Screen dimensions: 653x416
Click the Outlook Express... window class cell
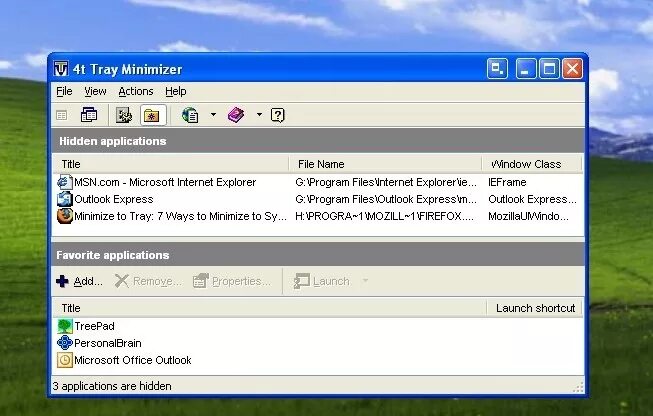click(x=533, y=199)
